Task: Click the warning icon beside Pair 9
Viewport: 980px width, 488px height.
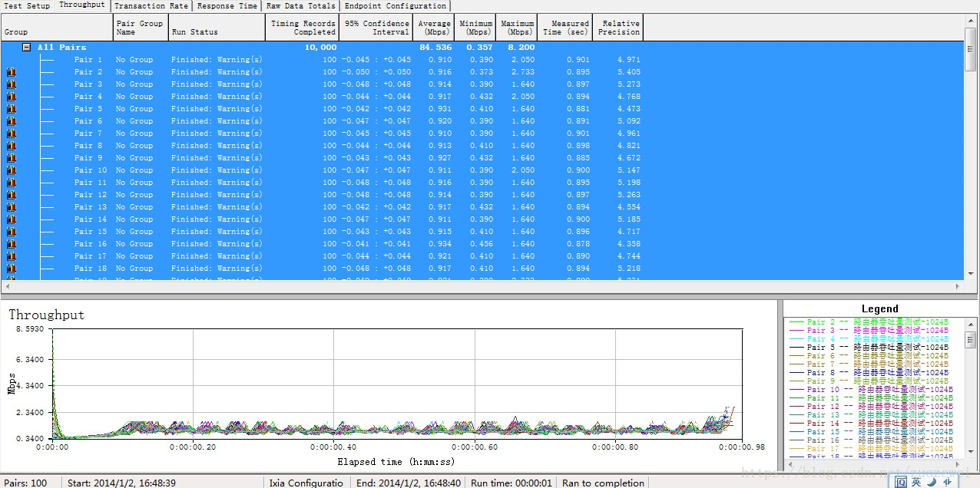Action: pyautogui.click(x=11, y=158)
